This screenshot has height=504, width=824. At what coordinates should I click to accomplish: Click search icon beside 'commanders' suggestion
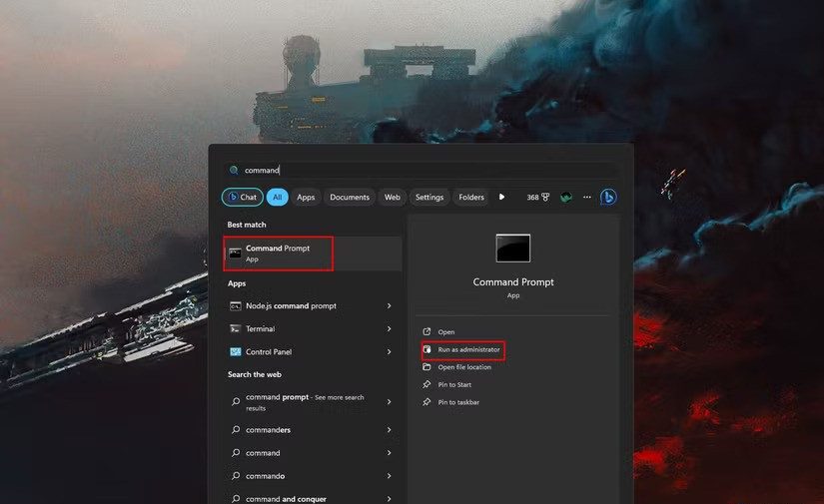pyautogui.click(x=236, y=429)
